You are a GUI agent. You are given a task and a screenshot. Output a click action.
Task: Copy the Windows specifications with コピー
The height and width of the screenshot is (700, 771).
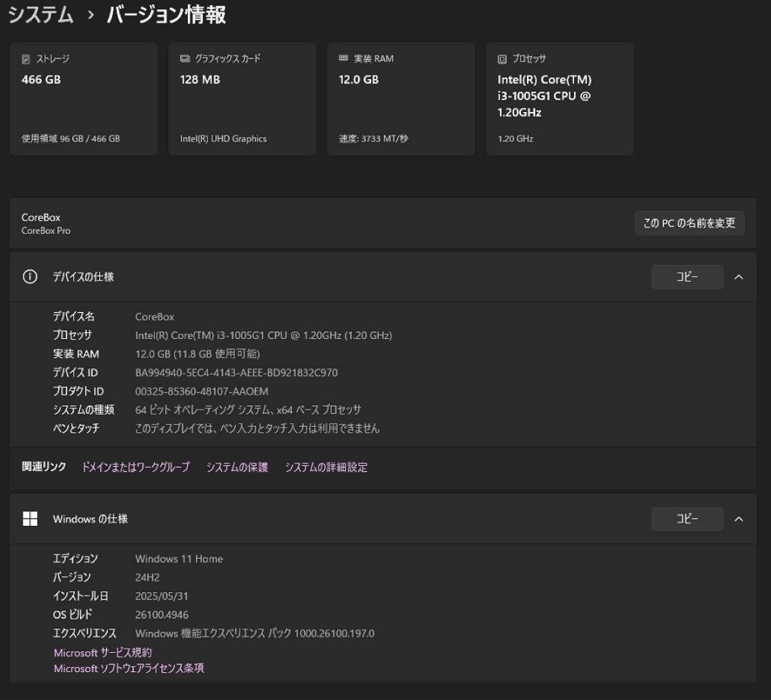click(x=687, y=519)
